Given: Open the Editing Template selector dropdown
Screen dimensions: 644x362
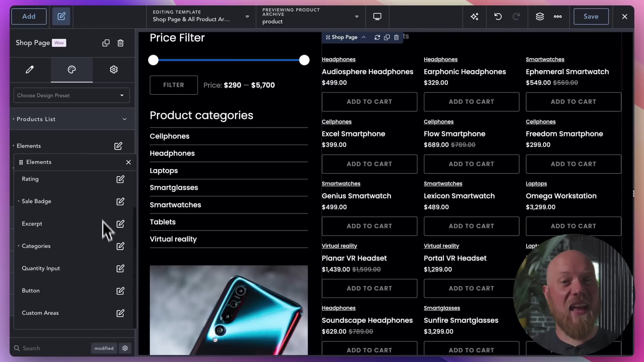Looking at the screenshot, I should pos(201,16).
